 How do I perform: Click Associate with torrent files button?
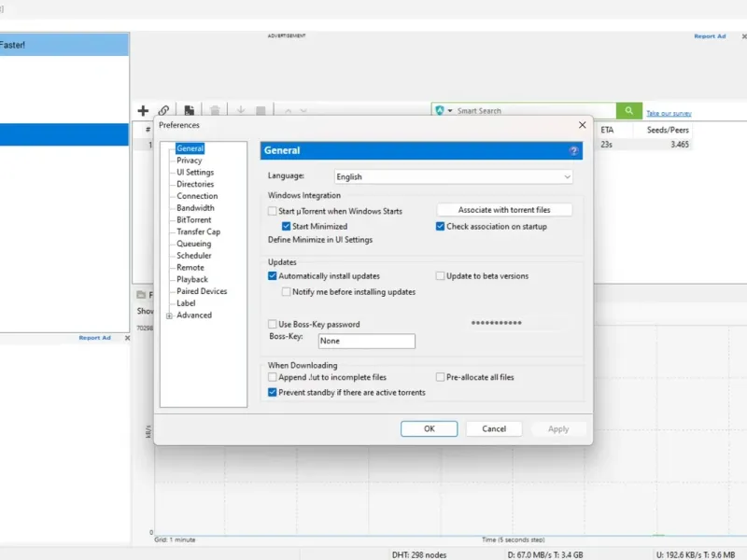pyautogui.click(x=504, y=210)
